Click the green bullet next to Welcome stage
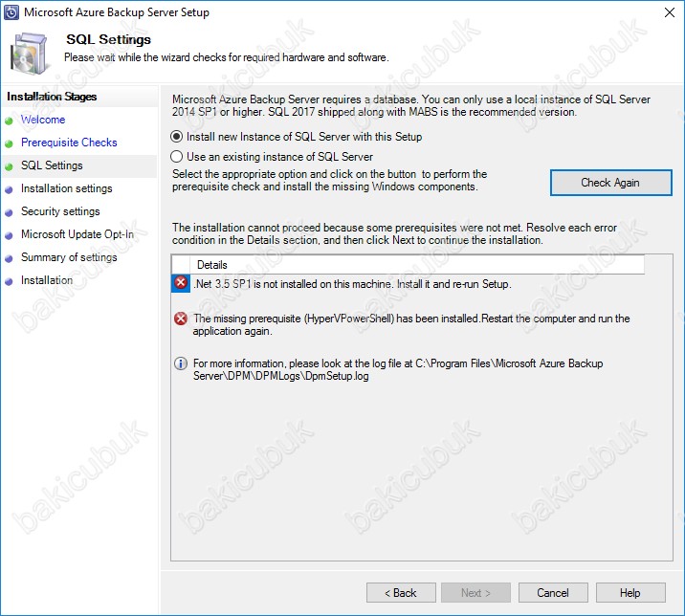Screen dimensions: 685x616 coord(9,121)
